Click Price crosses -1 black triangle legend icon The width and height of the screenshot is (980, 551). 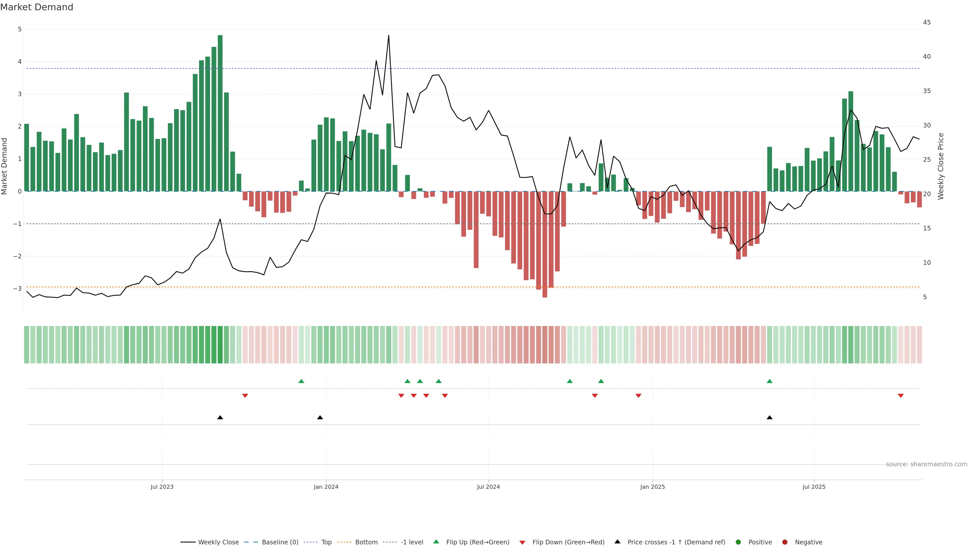(617, 542)
